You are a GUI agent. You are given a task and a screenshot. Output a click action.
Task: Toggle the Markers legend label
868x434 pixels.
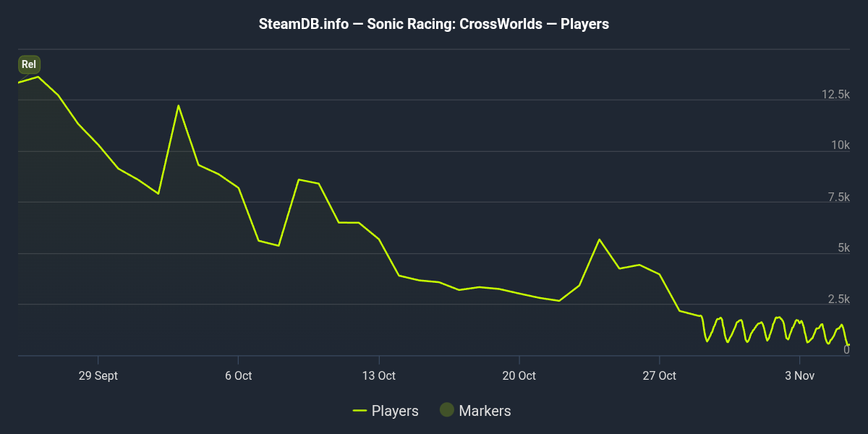pos(485,411)
